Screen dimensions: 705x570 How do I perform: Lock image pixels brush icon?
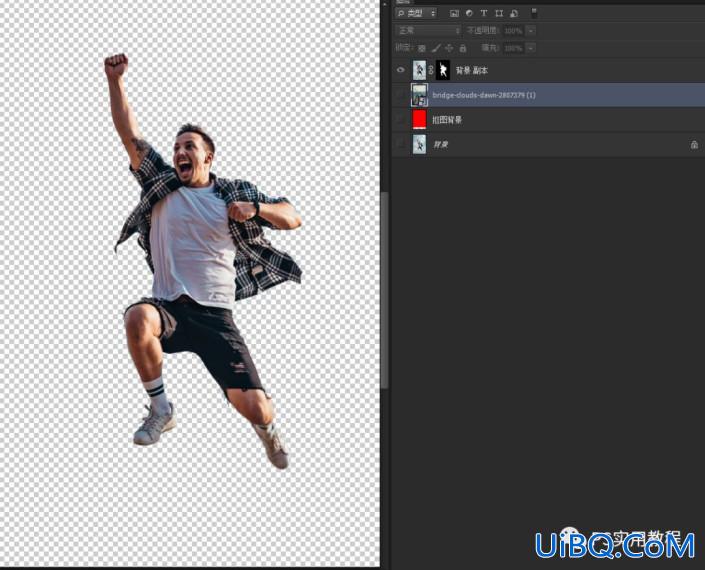pyautogui.click(x=436, y=48)
